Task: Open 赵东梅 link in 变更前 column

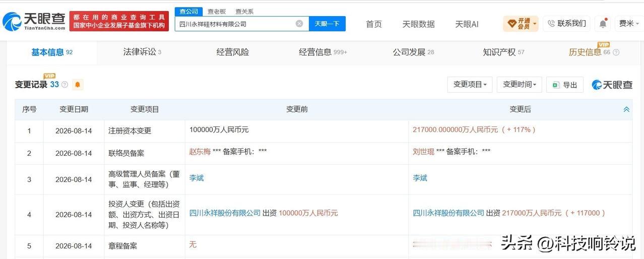Action: tap(200, 151)
